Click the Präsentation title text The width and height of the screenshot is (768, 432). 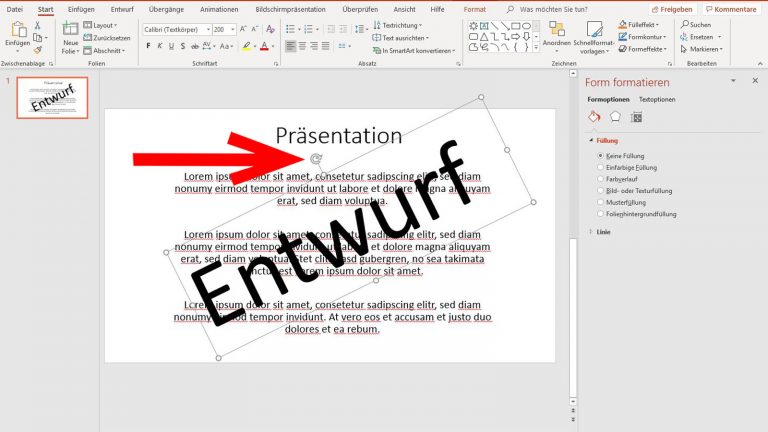pos(338,136)
